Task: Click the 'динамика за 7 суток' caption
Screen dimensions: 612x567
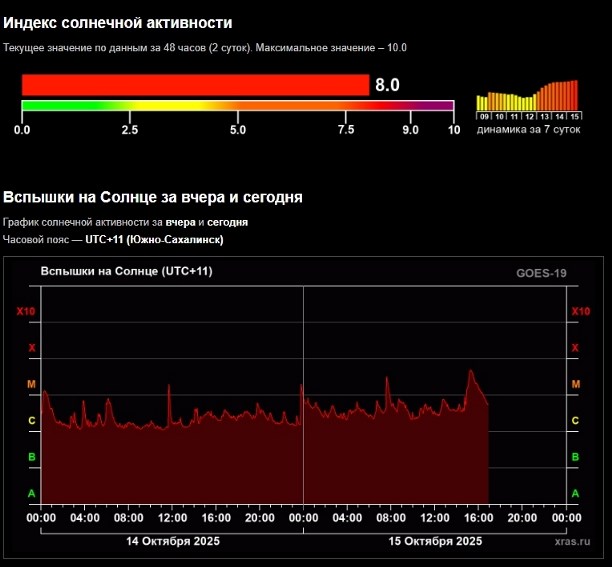Action: point(527,130)
